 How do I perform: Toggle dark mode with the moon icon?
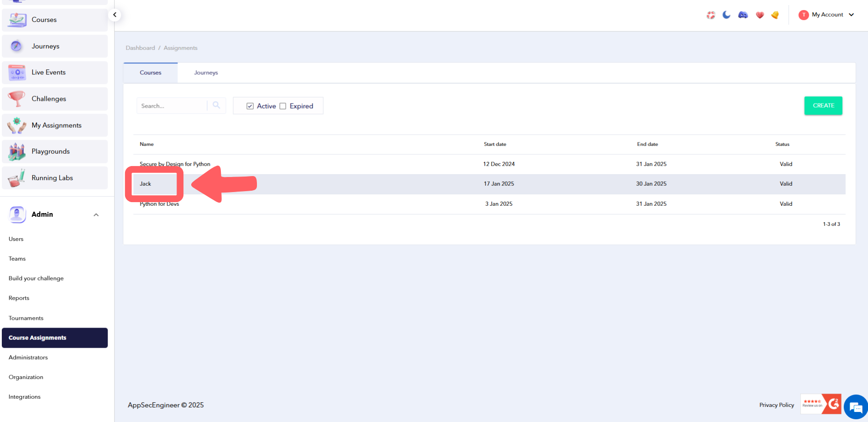(727, 15)
